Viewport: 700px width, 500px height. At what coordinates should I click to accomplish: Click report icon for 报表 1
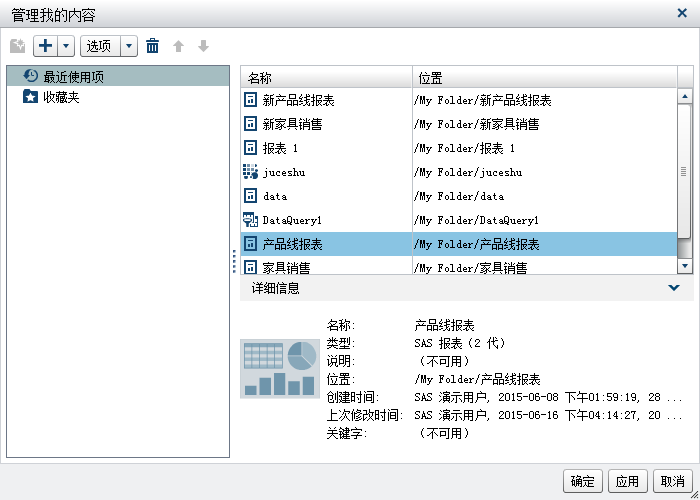click(x=250, y=148)
